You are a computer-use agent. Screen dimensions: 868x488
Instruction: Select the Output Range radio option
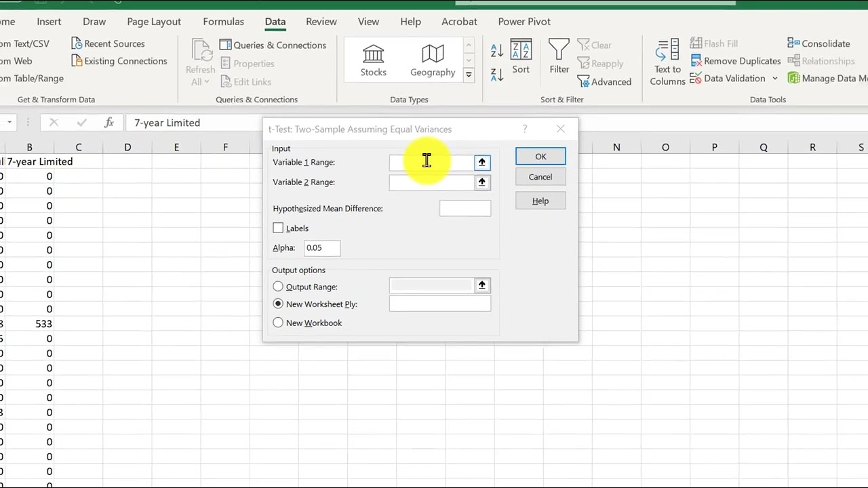(x=278, y=287)
